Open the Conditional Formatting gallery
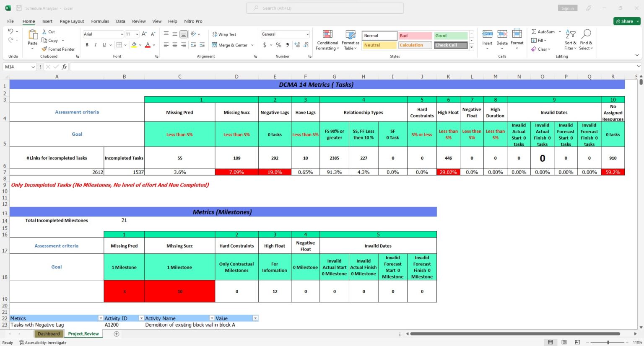This screenshot has height=346, width=644. click(x=327, y=40)
